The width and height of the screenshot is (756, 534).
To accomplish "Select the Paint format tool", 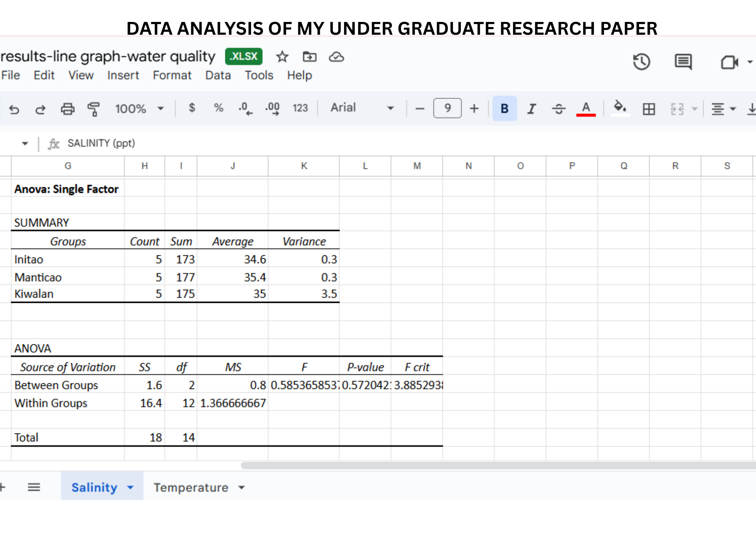I will click(x=94, y=109).
